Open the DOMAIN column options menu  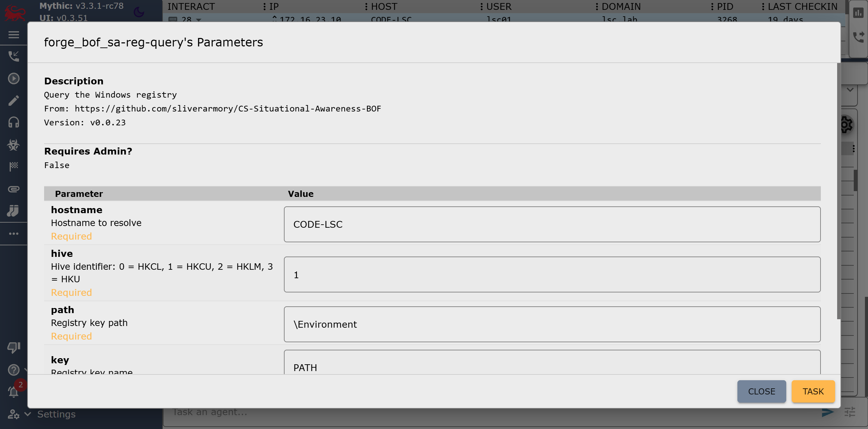click(597, 6)
